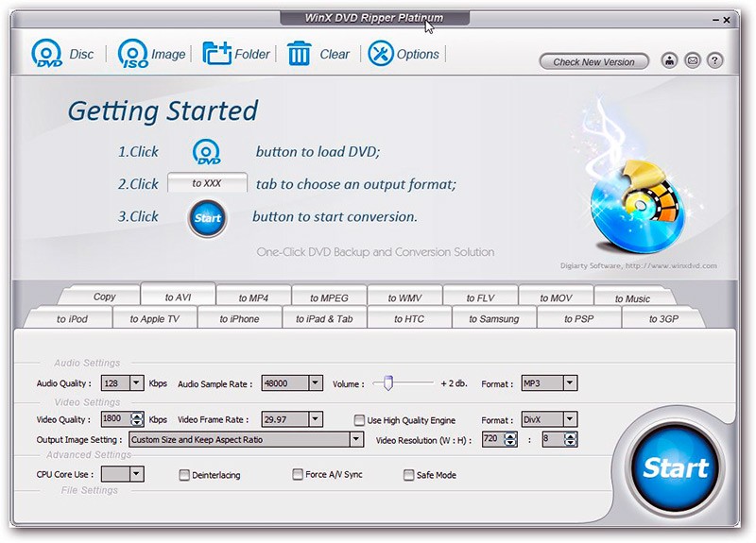Click the resolution height stepper arrows
Screen dimensions: 756x543
point(571,439)
